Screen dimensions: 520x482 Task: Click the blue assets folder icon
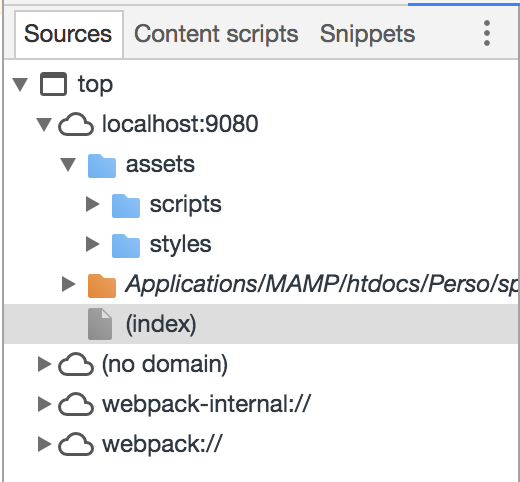point(102,166)
